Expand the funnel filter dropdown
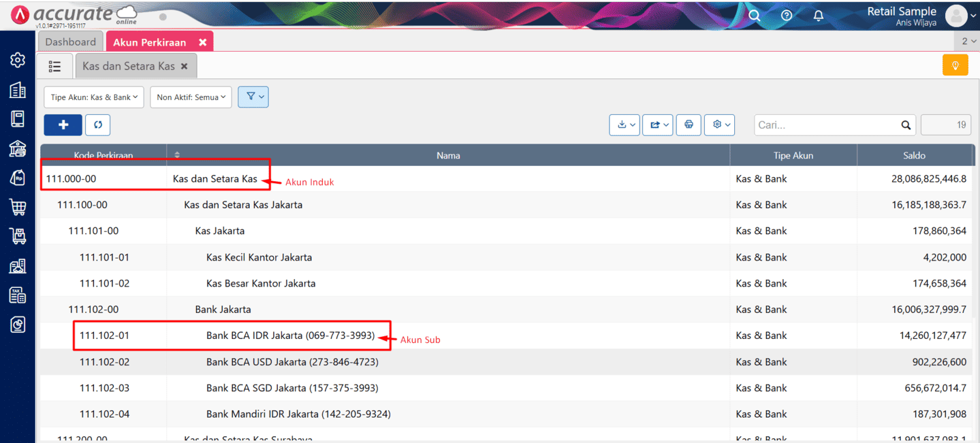The width and height of the screenshot is (980, 443). click(253, 97)
